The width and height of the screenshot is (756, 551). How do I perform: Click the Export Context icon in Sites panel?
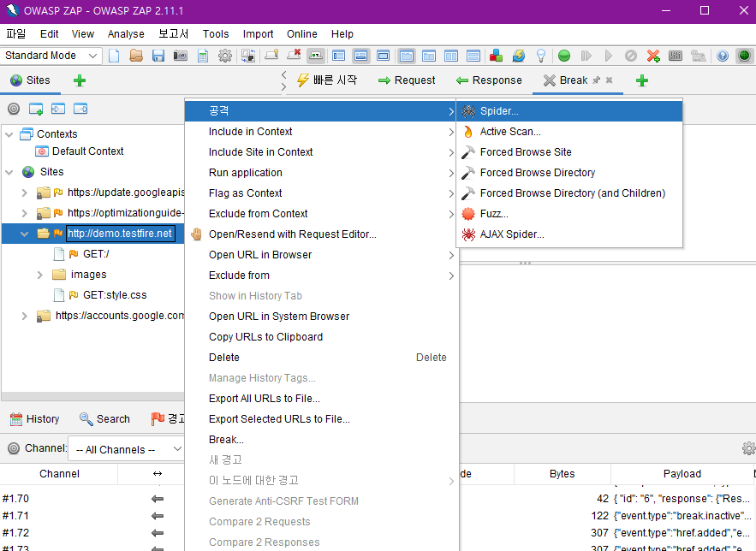(80, 109)
